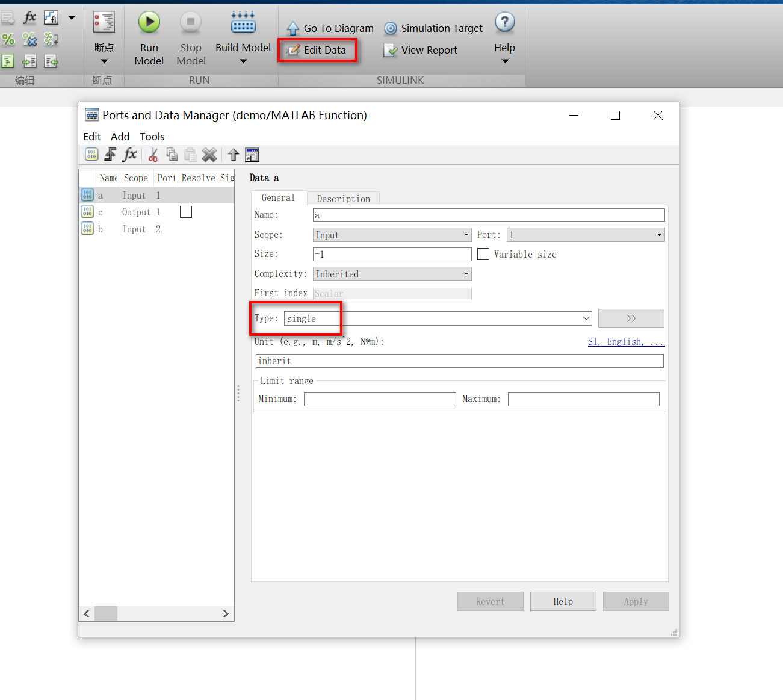Click the Name input field
Image resolution: width=783 pixels, height=700 pixels.
click(x=489, y=215)
